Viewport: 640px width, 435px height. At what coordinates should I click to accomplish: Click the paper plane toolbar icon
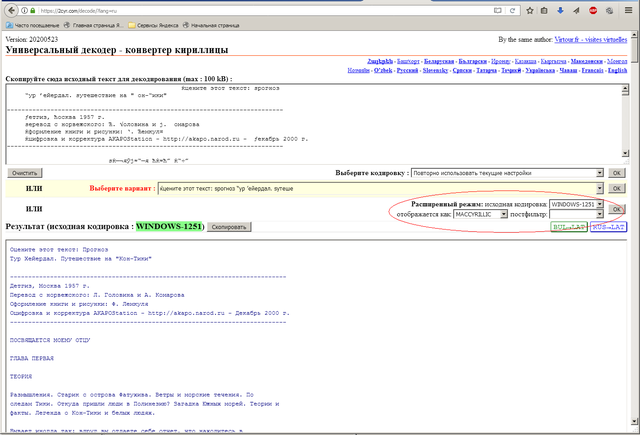[x=576, y=11]
